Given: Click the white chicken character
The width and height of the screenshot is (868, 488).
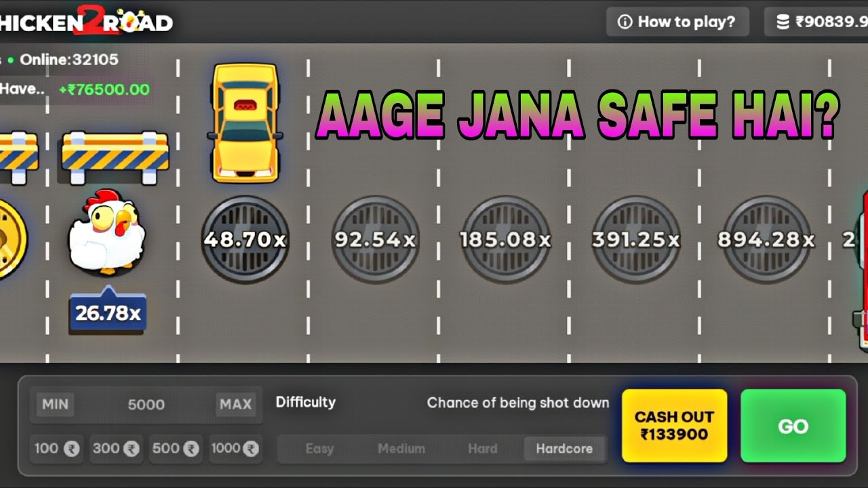Looking at the screenshot, I should tap(106, 232).
